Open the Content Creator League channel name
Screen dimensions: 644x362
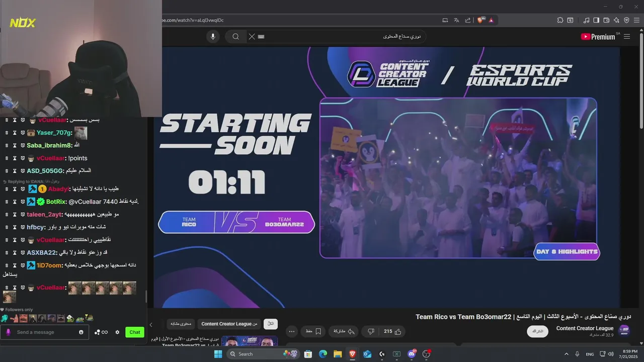[x=585, y=328]
